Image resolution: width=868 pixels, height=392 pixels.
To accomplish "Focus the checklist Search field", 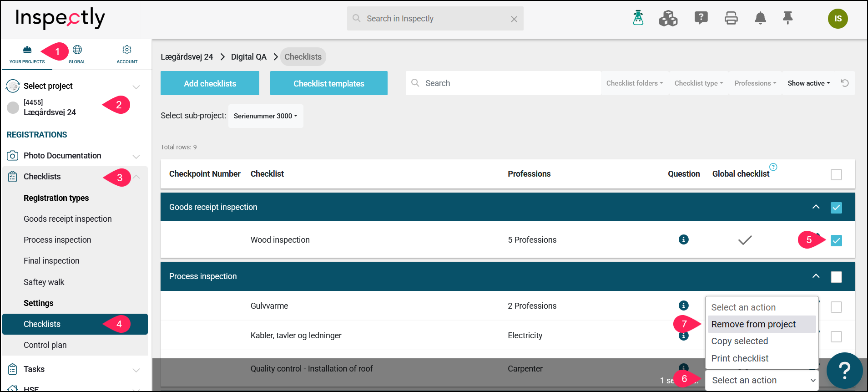I will pos(503,83).
